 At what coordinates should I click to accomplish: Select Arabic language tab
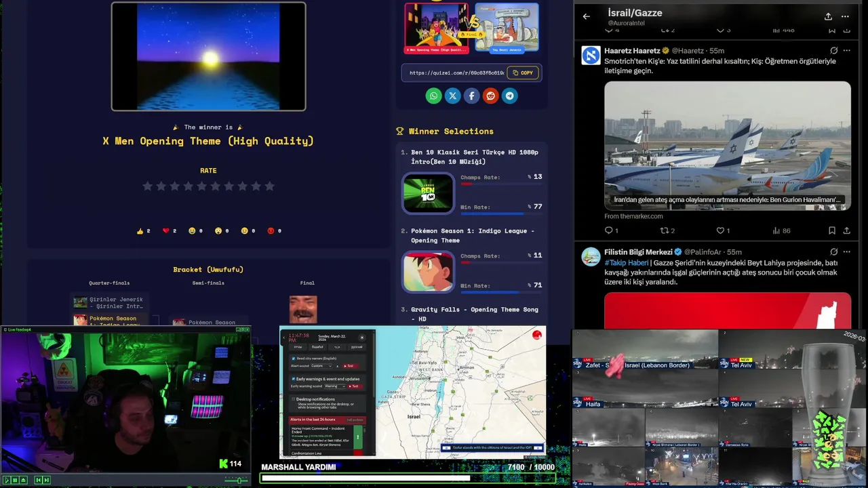point(337,347)
